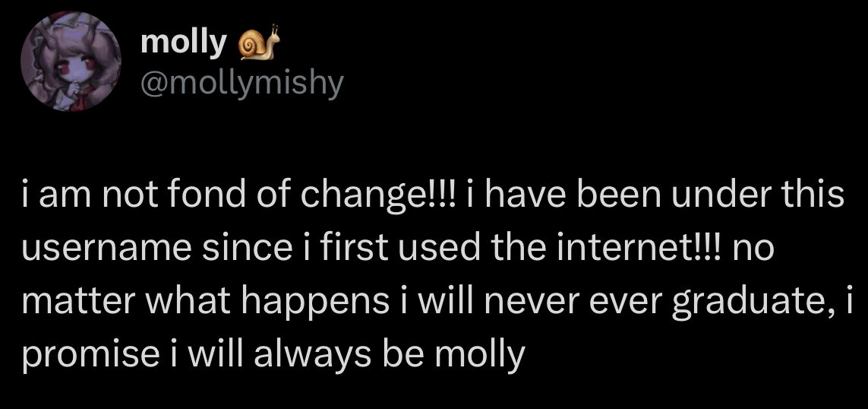Select the word 'promise' in the last line

tap(91, 356)
